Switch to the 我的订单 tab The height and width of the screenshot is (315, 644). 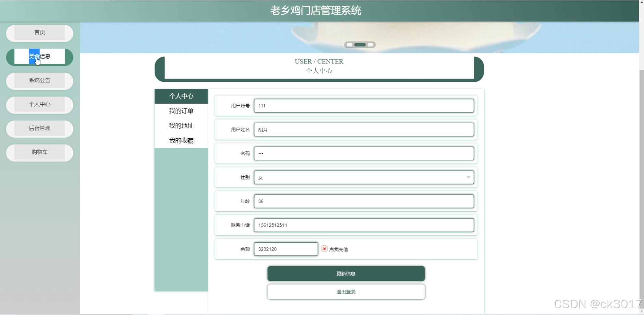181,111
